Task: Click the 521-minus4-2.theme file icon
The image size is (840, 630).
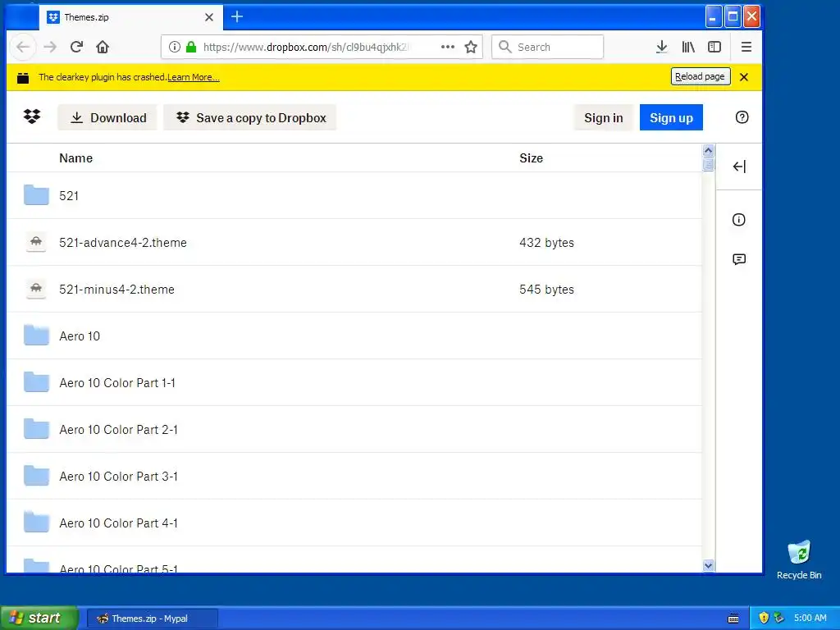Action: (x=36, y=289)
